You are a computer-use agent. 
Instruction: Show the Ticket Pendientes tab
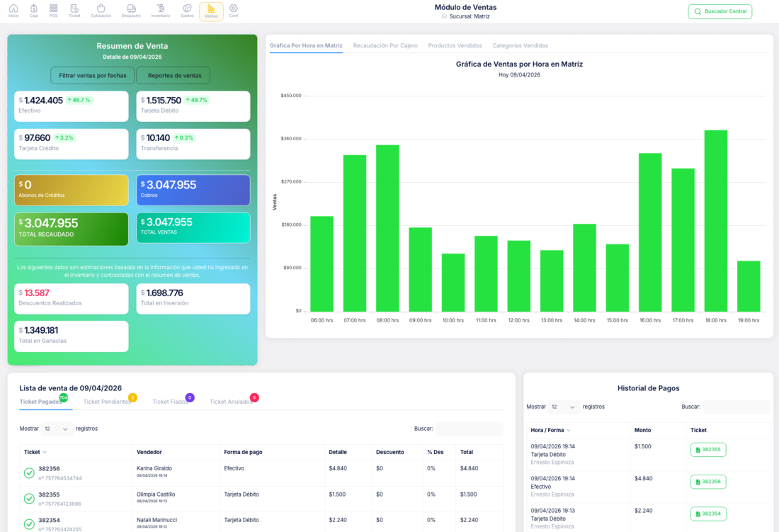(x=107, y=402)
